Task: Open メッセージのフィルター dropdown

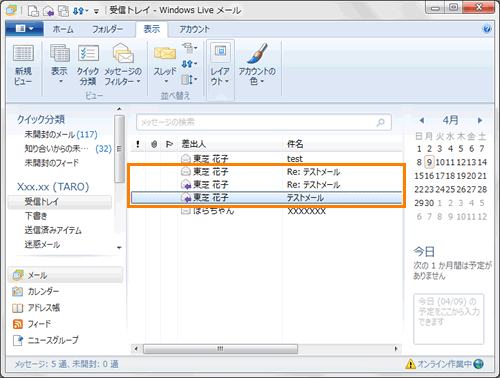Action: click(x=123, y=65)
